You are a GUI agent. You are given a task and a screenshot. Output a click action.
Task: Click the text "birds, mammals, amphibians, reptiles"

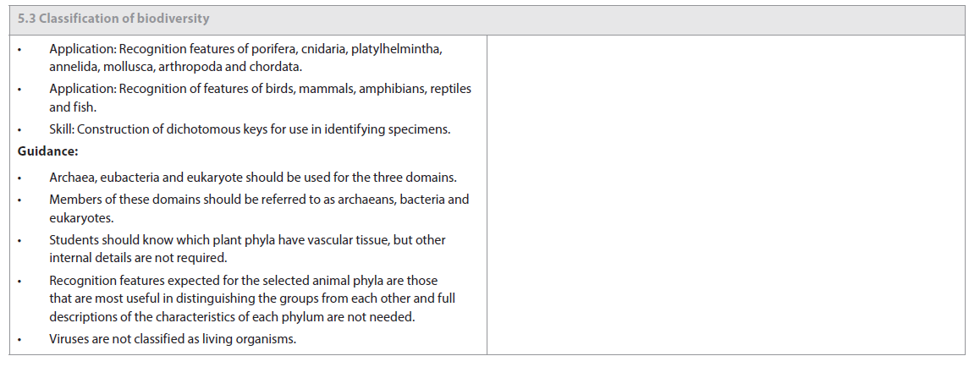[x=366, y=89]
